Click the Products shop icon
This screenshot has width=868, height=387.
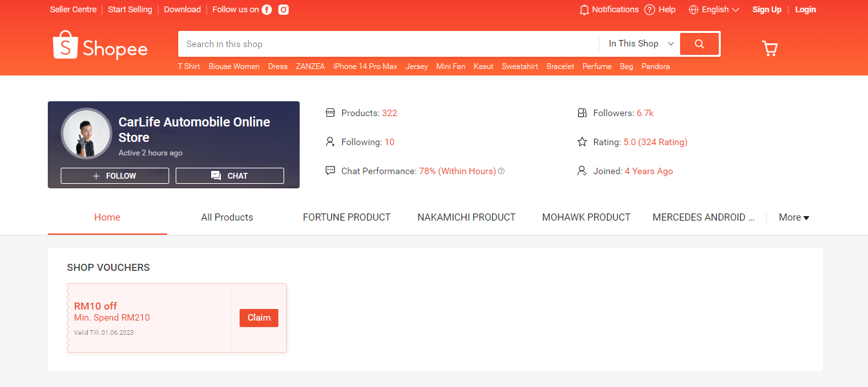point(330,113)
